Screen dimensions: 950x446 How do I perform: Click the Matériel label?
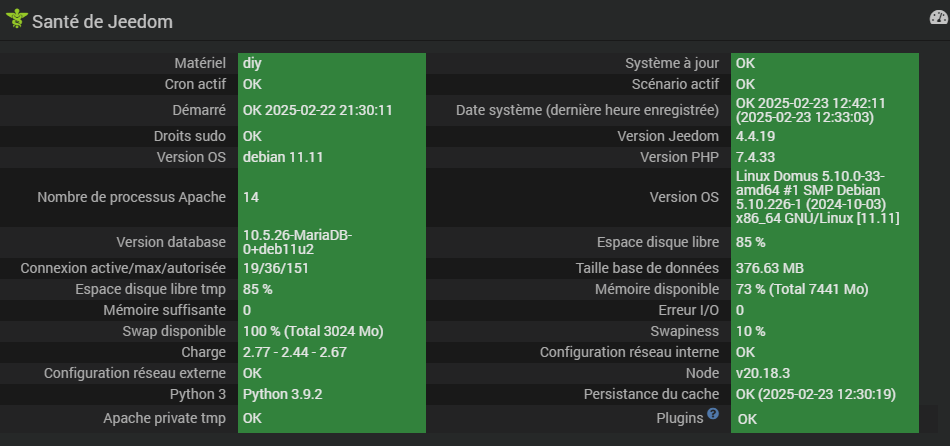200,63
